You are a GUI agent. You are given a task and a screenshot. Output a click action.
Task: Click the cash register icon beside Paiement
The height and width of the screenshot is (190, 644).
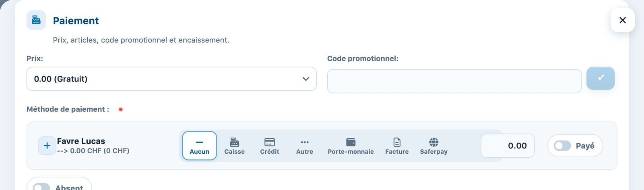[x=36, y=20]
